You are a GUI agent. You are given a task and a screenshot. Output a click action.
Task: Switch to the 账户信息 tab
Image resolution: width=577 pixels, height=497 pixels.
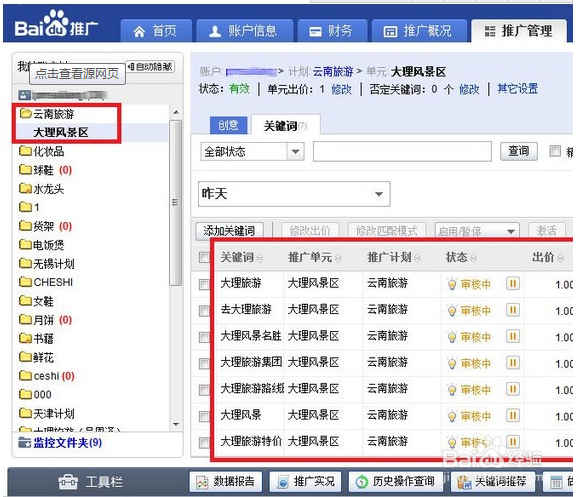click(x=244, y=31)
